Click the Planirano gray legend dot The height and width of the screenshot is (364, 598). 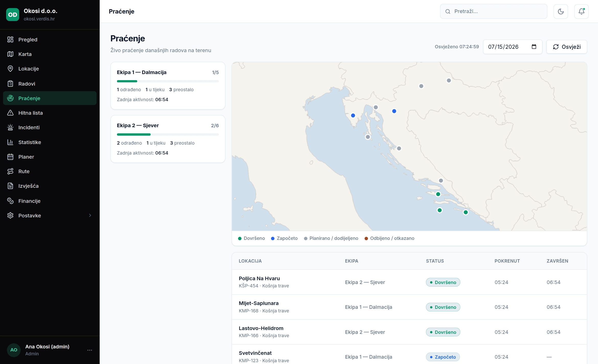[305, 238]
